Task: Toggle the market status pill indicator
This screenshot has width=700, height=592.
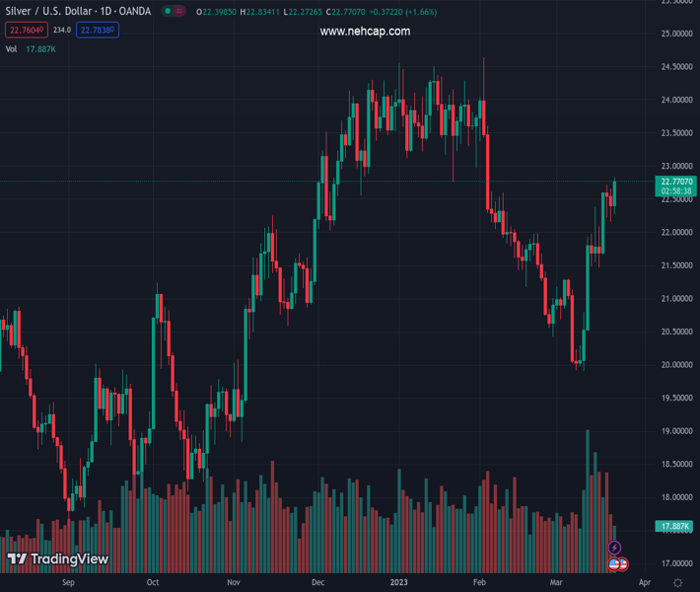Action: 173,12
